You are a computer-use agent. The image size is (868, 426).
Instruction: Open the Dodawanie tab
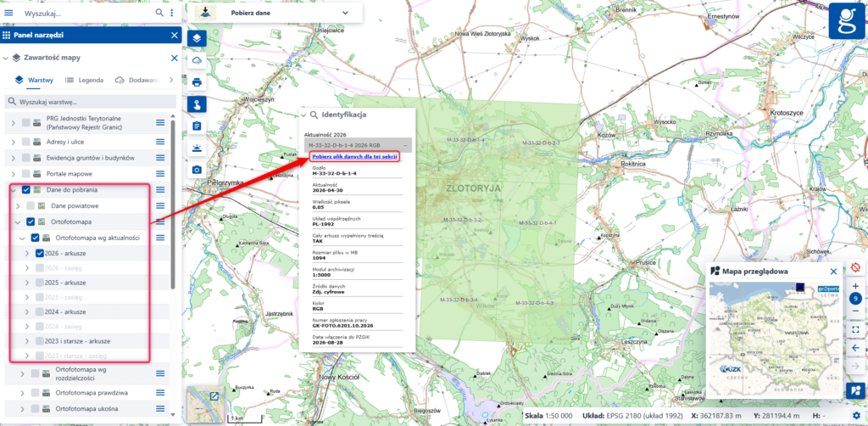[x=136, y=80]
